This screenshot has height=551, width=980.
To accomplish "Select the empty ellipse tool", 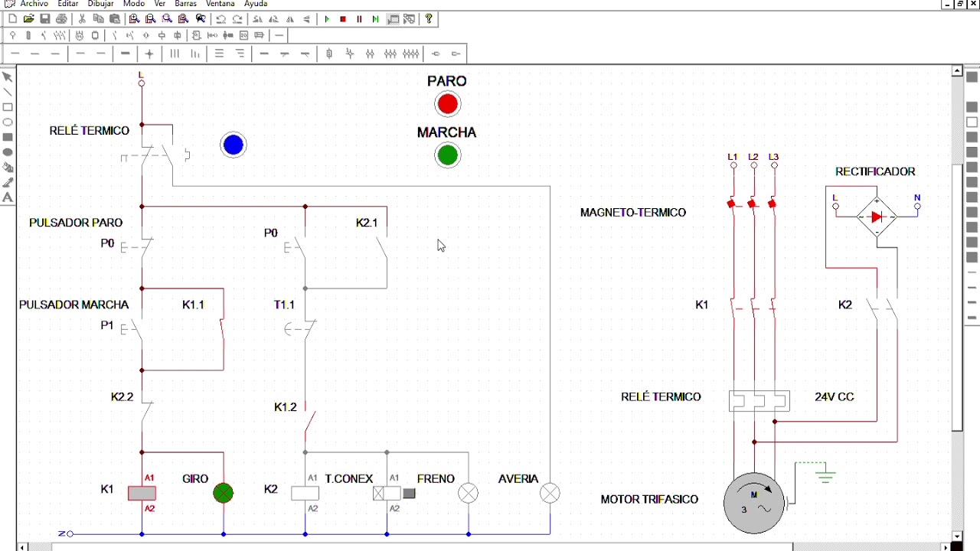I will pyautogui.click(x=8, y=122).
